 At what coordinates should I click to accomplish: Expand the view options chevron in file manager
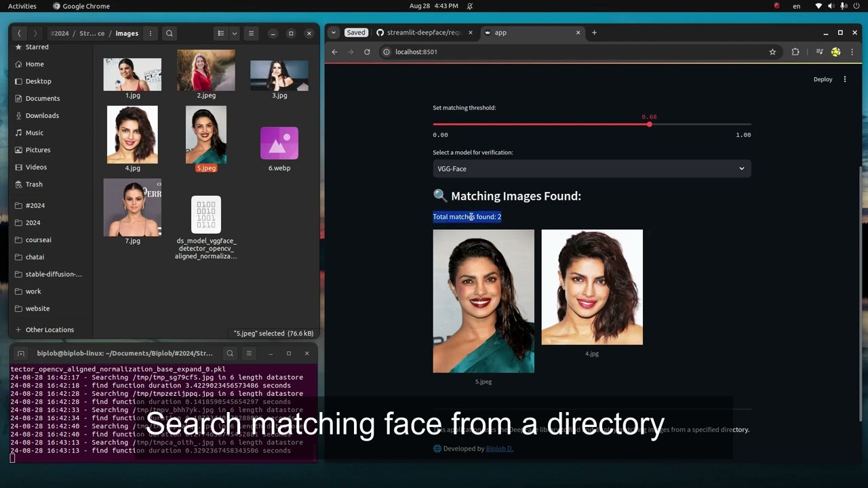(x=233, y=33)
